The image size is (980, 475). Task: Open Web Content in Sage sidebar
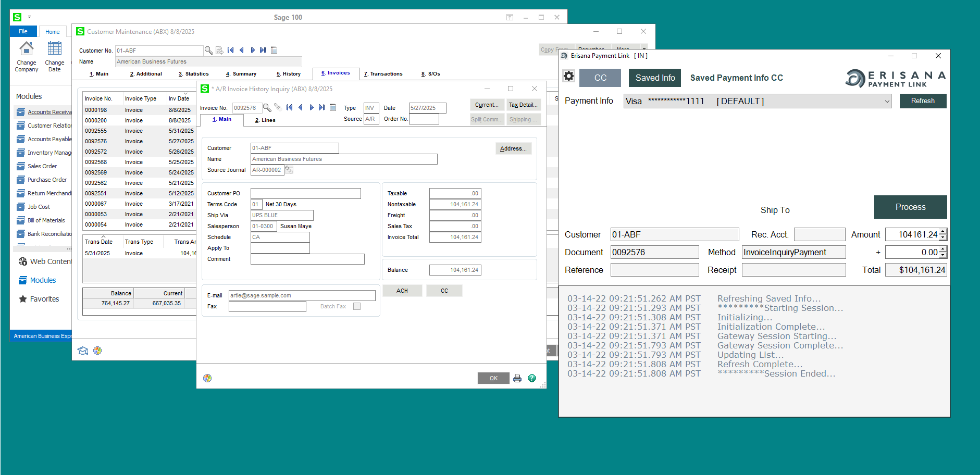(45, 261)
